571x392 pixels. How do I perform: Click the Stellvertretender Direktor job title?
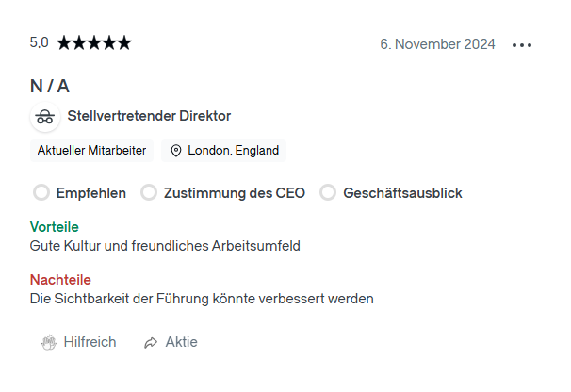[x=149, y=116]
